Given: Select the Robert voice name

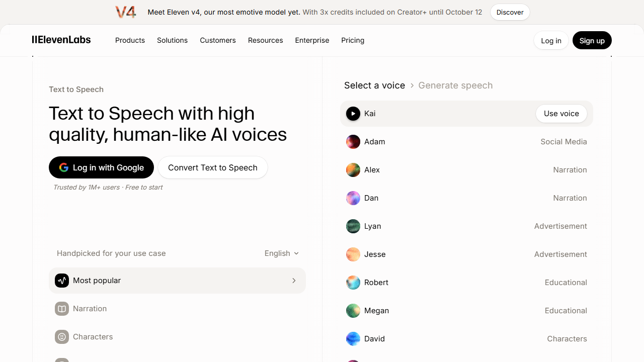Looking at the screenshot, I should click(376, 283).
